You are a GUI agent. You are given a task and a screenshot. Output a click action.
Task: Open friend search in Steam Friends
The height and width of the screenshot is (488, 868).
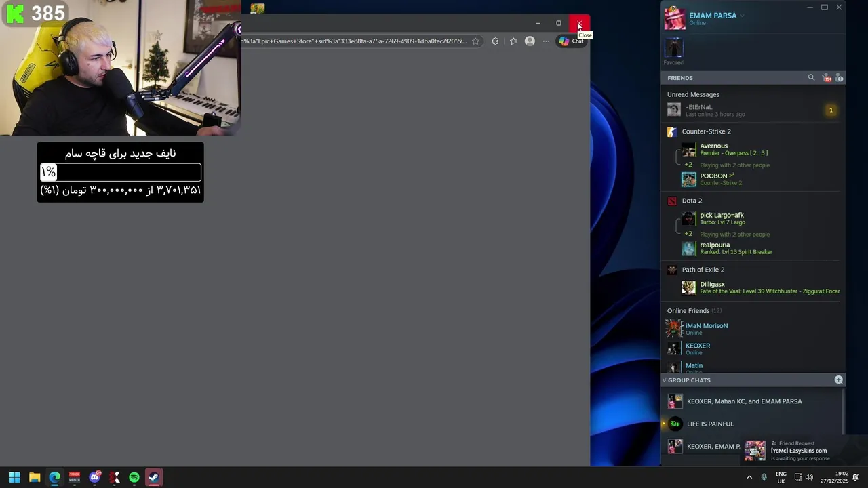click(x=811, y=78)
